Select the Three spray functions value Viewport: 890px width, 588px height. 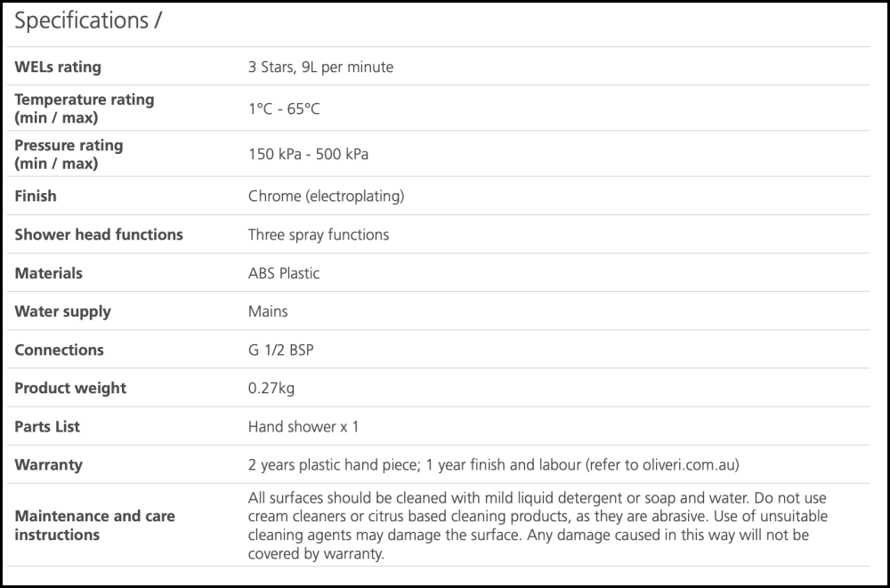[x=319, y=235]
